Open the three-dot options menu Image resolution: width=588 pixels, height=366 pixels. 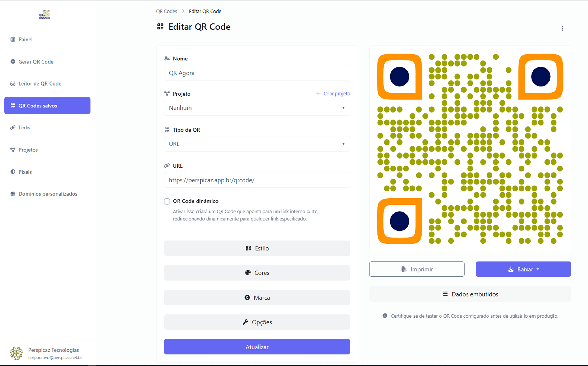562,29
